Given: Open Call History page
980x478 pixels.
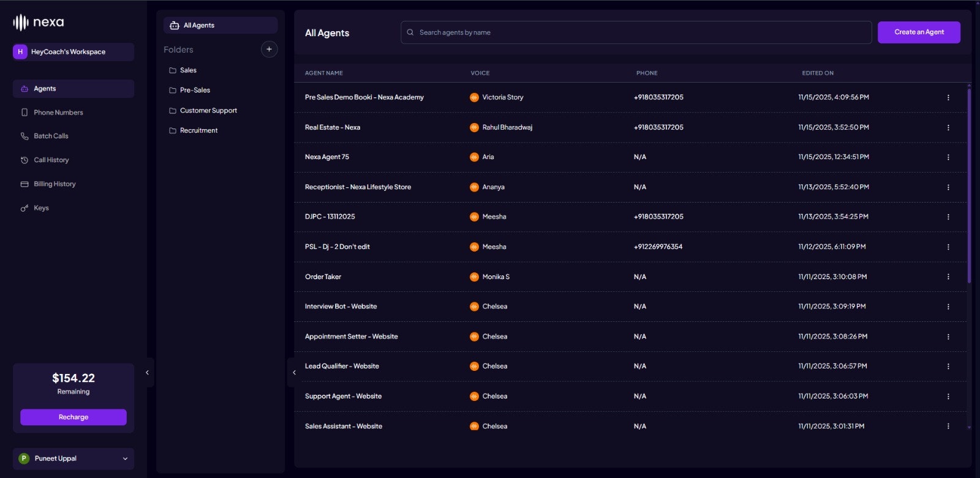Looking at the screenshot, I should click(x=73, y=160).
